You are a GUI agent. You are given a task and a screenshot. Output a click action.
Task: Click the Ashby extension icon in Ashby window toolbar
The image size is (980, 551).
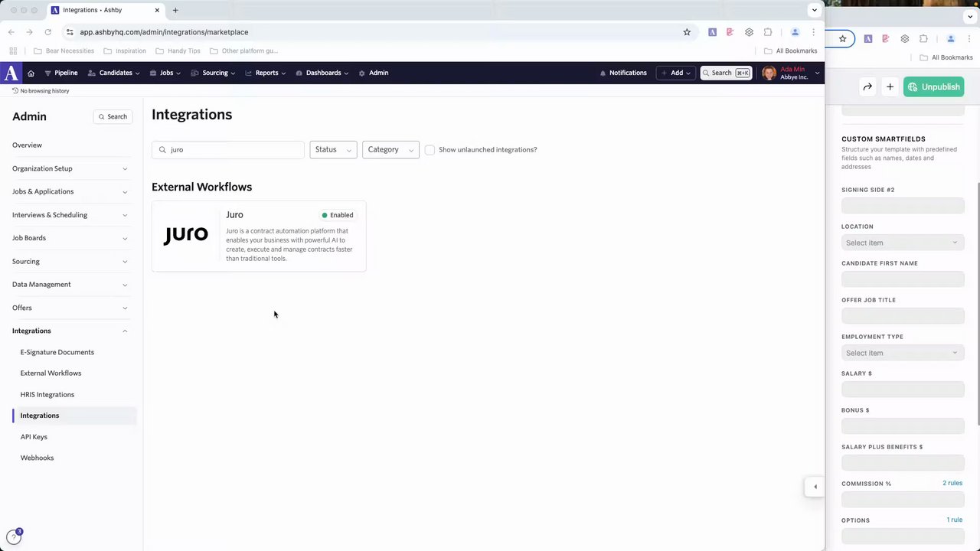tap(712, 32)
